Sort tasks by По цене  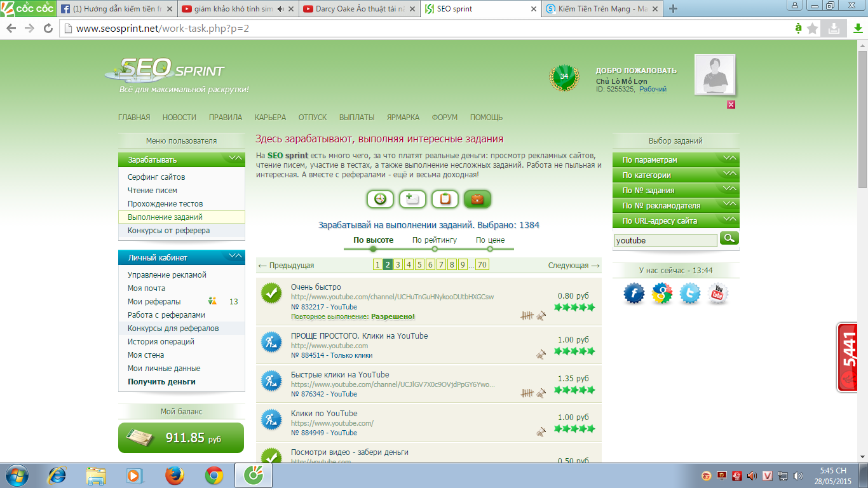point(490,240)
